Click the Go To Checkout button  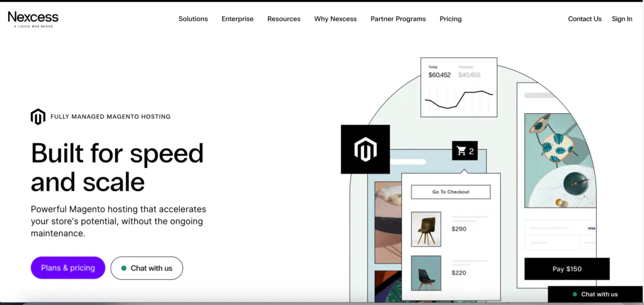coord(450,192)
